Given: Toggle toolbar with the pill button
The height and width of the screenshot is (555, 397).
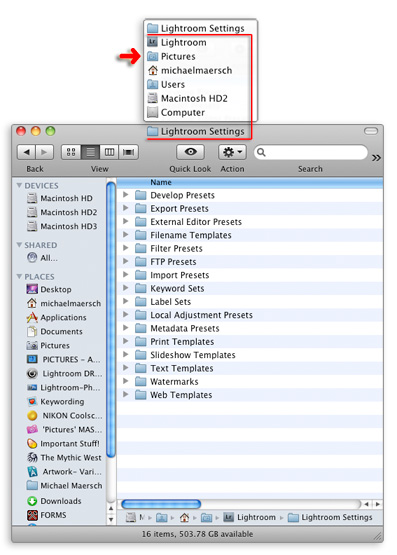Looking at the screenshot, I should 371,131.
